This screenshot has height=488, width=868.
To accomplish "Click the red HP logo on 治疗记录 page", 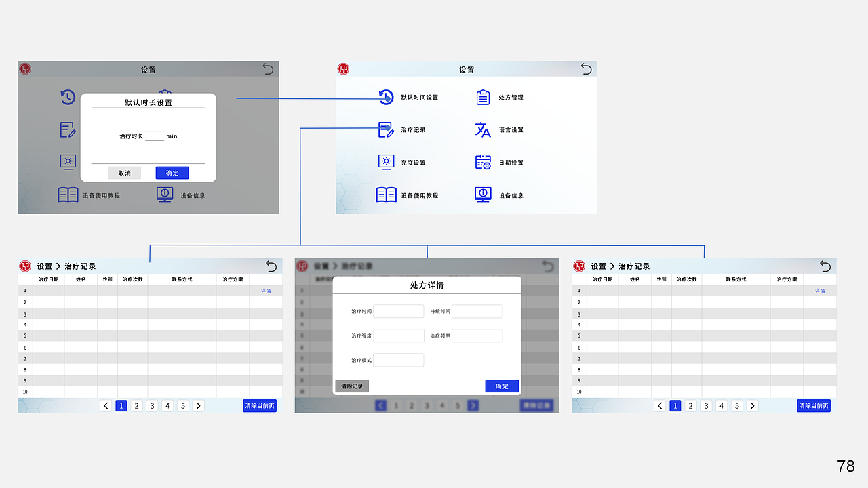I will coord(24,266).
